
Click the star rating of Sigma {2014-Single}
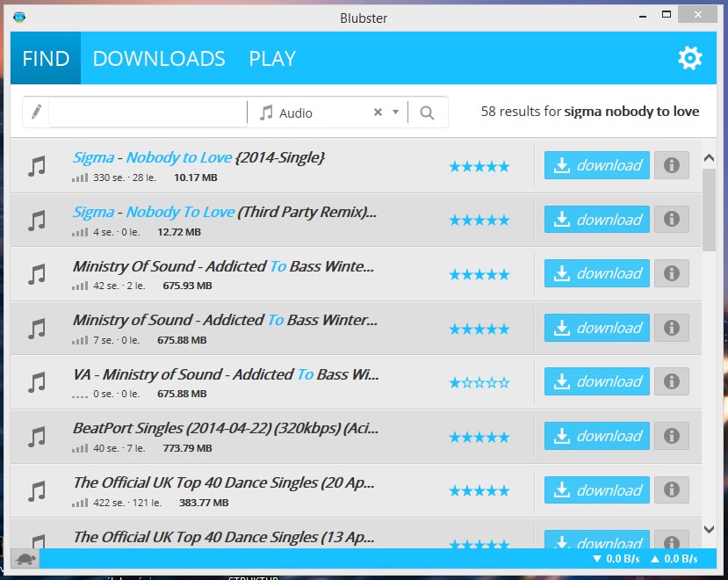(x=479, y=166)
